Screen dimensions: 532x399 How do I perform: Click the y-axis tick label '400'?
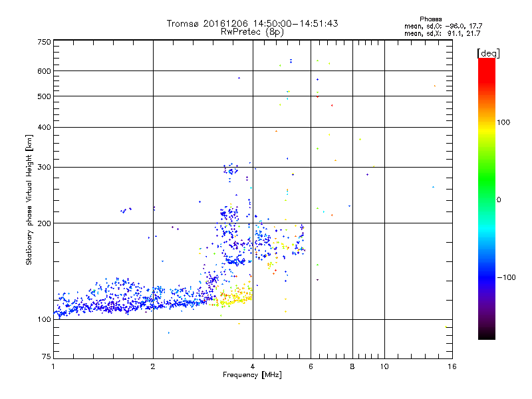[45, 127]
